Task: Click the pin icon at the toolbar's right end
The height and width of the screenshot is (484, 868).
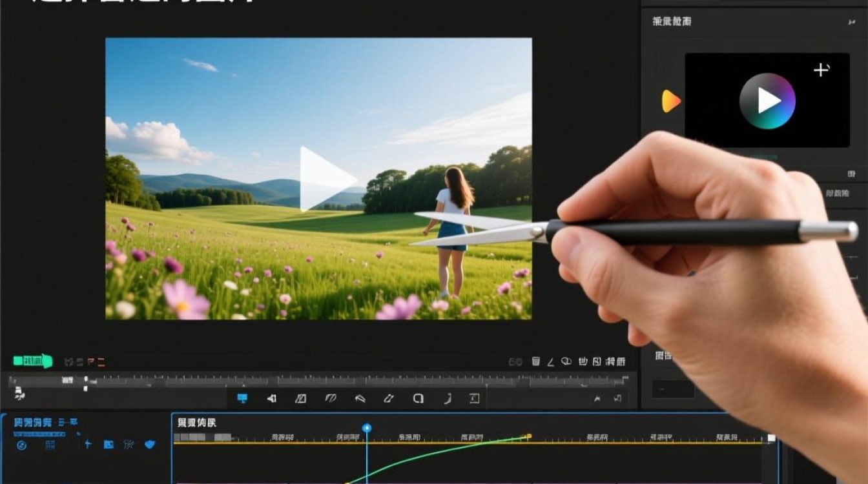Action: pos(597,399)
